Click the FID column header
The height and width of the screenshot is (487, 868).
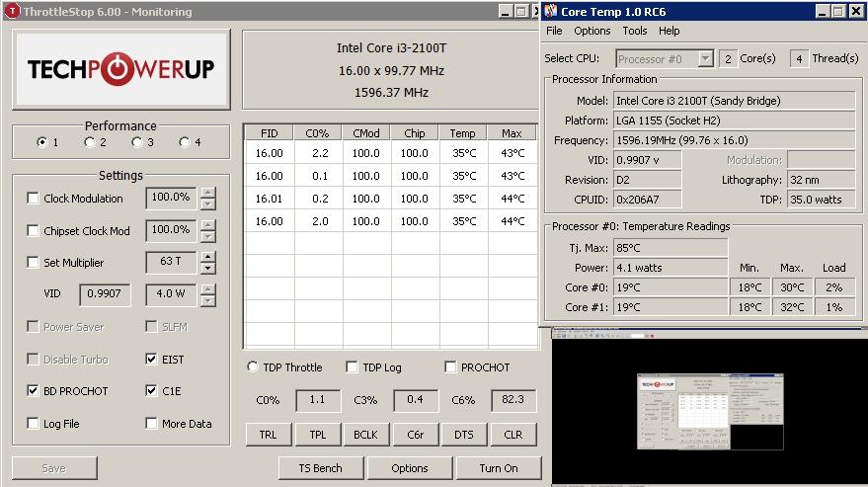tap(270, 133)
